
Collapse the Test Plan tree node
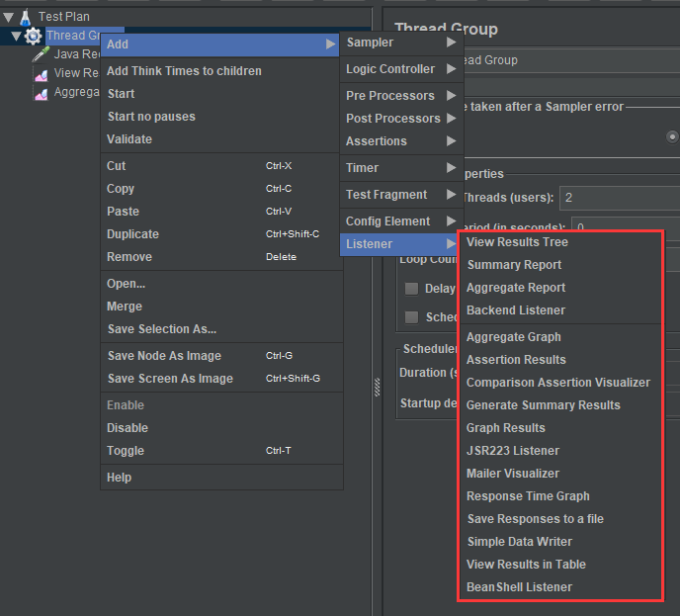pyautogui.click(x=9, y=17)
